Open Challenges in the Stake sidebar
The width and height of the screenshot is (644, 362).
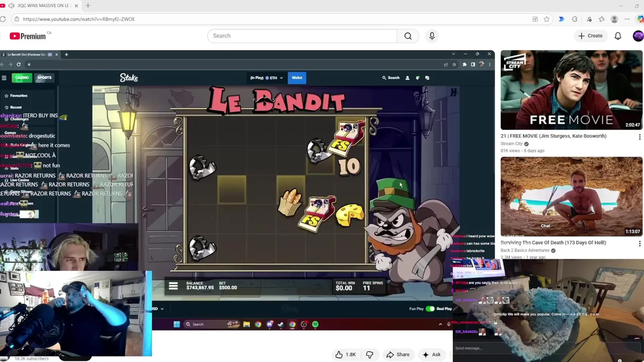17,119
